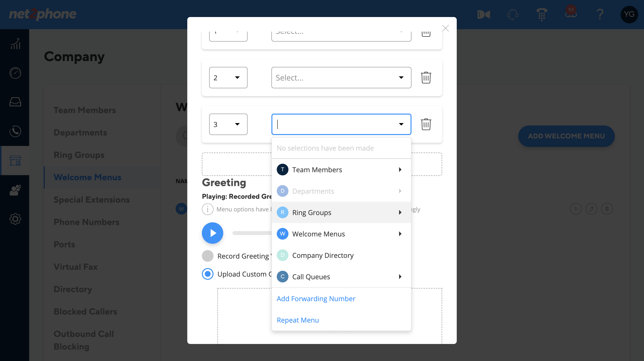644x361 pixels.
Task: Choose Company Directory option
Action: [x=341, y=255]
